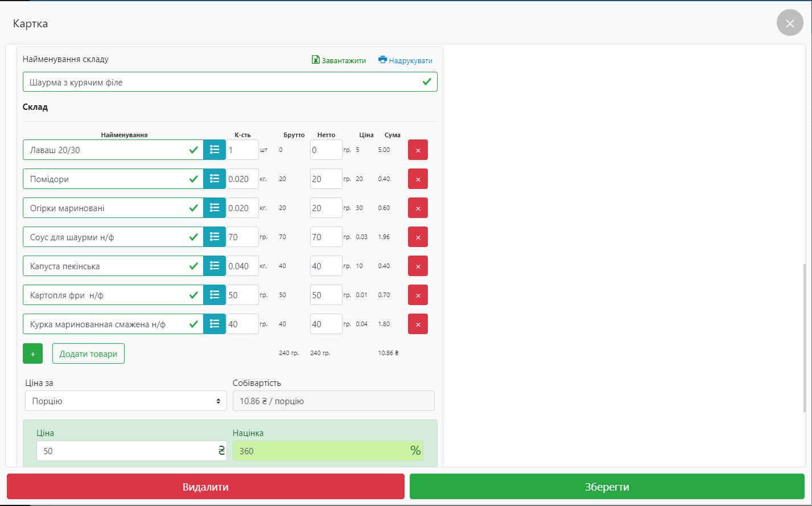Click the Додати товари button
The image size is (812, 506).
click(x=88, y=353)
